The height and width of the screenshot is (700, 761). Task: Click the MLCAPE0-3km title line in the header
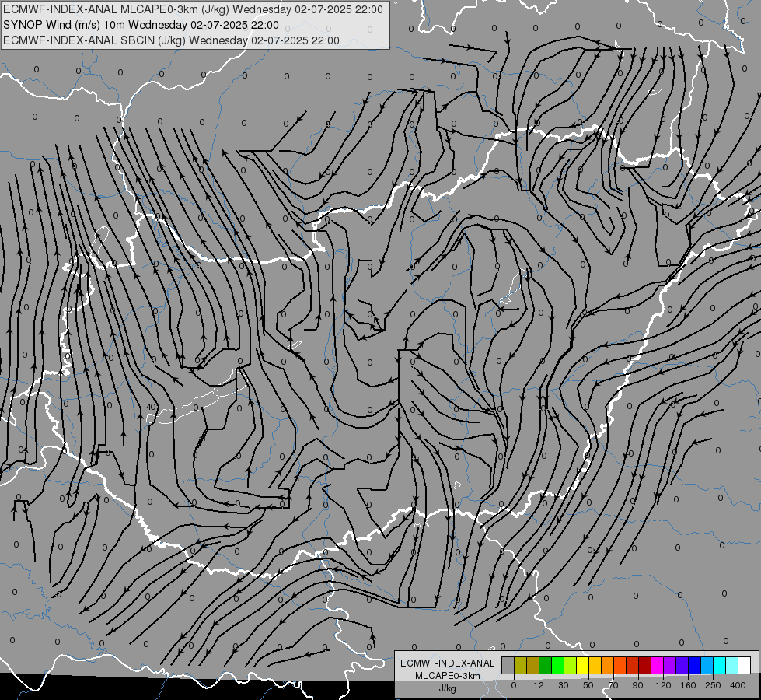click(193, 9)
